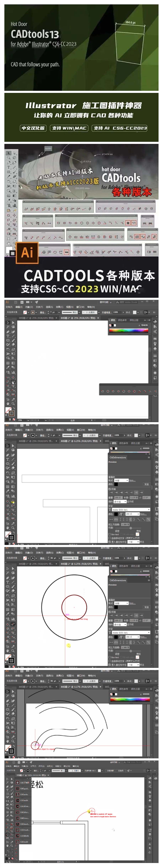The height and width of the screenshot is (868, 160).
Task: Click More... beside 格式 in the concentric-circles window panel
Action: point(132,603)
